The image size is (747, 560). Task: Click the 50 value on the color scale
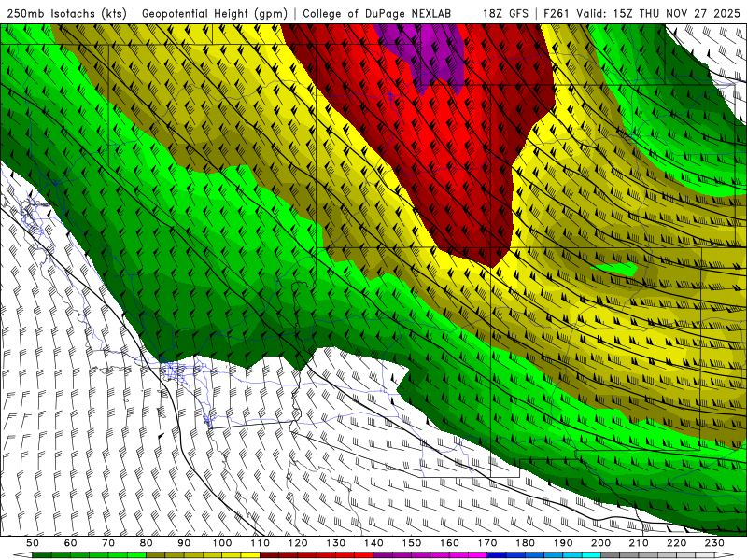click(x=33, y=543)
